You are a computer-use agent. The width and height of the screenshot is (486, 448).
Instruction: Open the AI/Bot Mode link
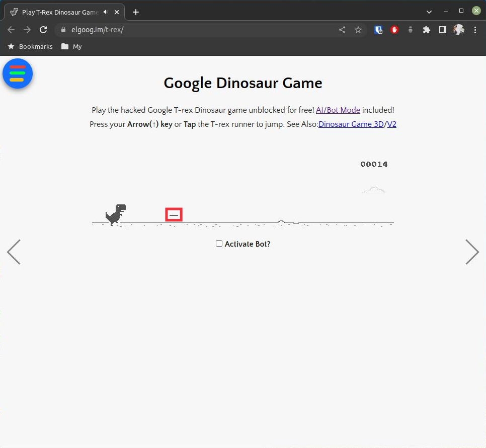coord(338,110)
